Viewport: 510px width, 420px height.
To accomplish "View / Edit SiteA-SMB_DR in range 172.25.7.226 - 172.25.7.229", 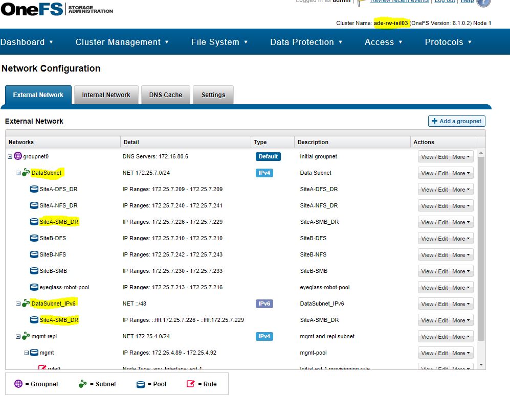I will 434,222.
